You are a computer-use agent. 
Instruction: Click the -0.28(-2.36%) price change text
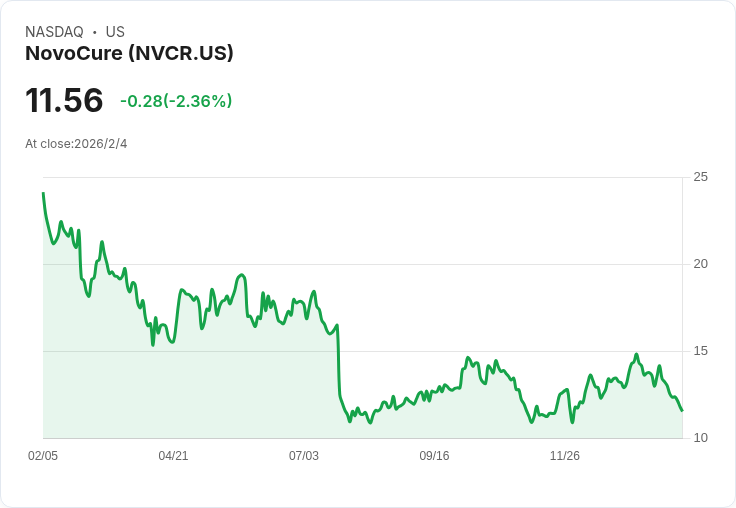pyautogui.click(x=176, y=101)
